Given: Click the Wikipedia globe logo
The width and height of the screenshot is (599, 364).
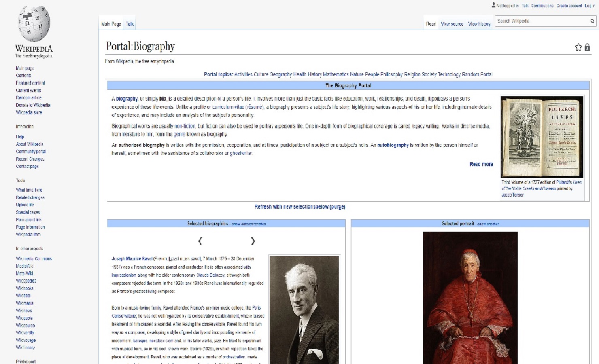Looking at the screenshot, I should (x=34, y=24).
